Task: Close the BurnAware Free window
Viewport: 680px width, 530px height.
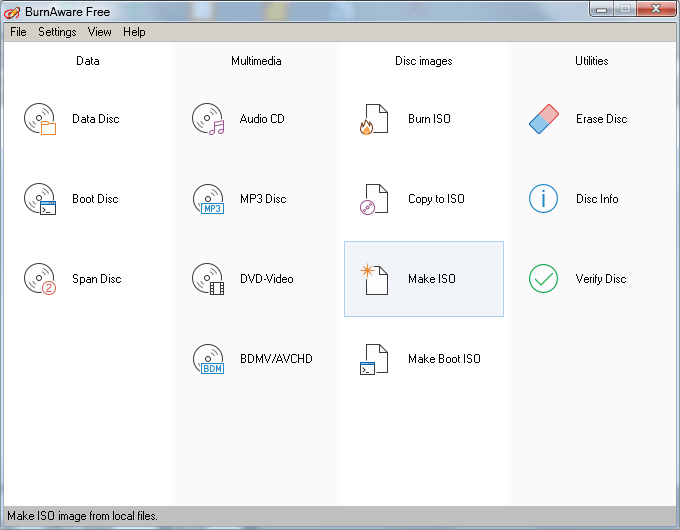Action: point(656,9)
